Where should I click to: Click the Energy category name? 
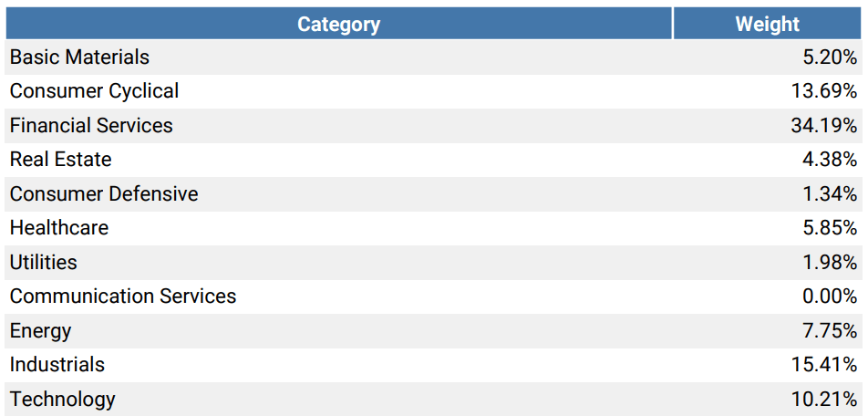click(40, 331)
